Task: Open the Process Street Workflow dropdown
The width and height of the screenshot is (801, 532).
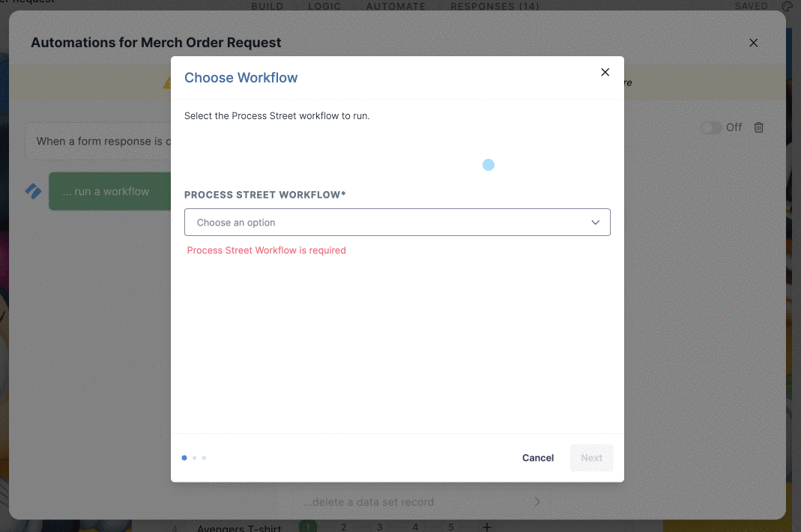Action: click(x=397, y=223)
